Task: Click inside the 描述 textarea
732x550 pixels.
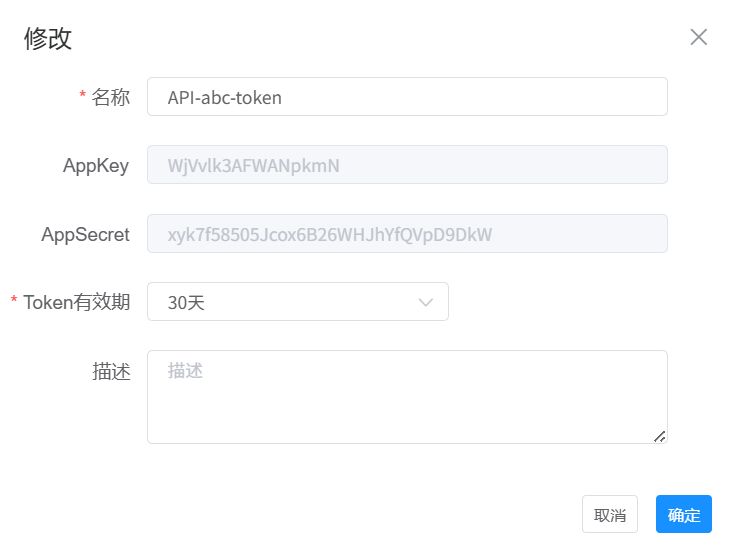Action: tap(407, 396)
